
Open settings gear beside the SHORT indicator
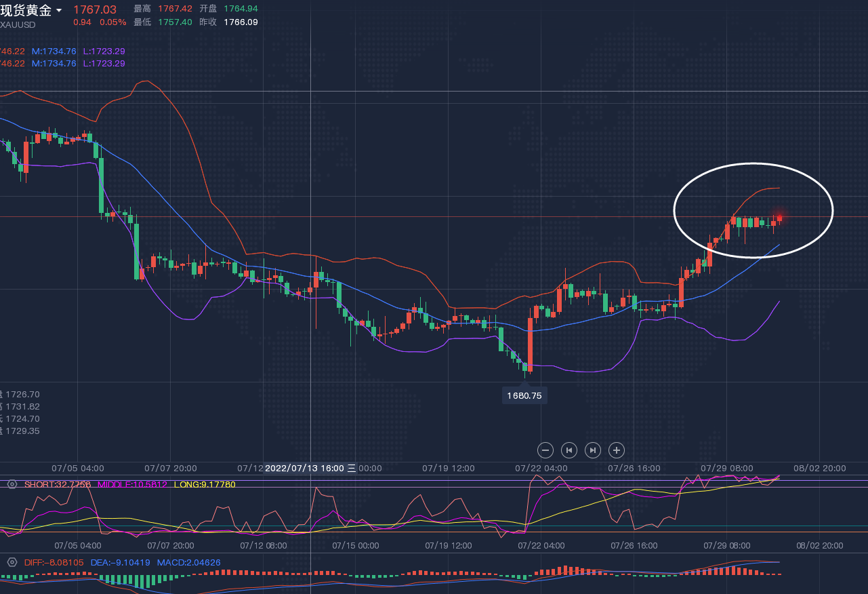[12, 485]
